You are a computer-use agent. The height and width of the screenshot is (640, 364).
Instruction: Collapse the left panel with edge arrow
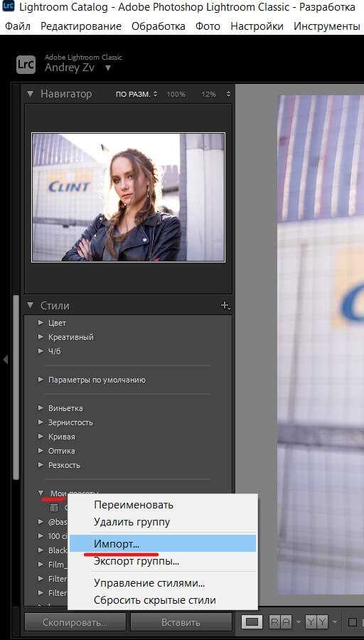(5, 360)
